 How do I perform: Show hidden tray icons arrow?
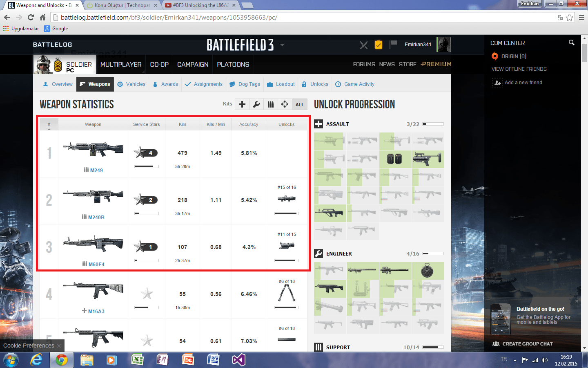(x=515, y=360)
